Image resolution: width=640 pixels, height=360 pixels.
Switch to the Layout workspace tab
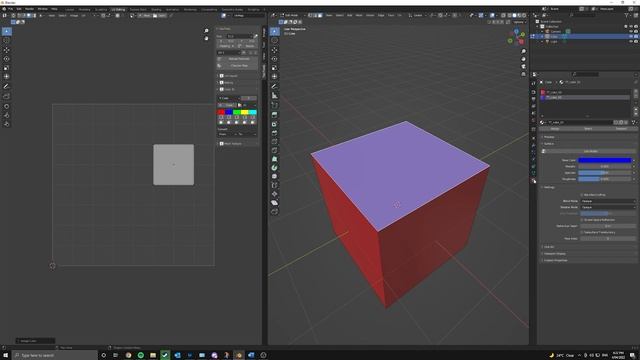pyautogui.click(x=70, y=9)
